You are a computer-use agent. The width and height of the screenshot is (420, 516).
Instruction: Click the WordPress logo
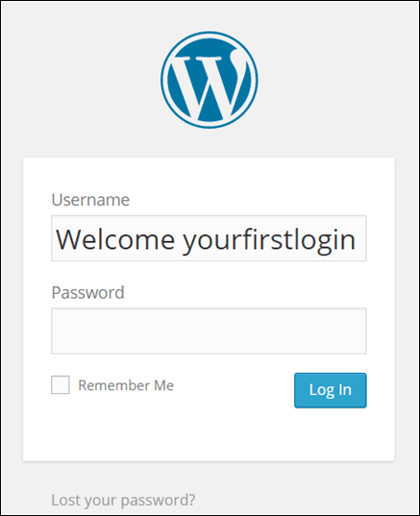click(210, 80)
